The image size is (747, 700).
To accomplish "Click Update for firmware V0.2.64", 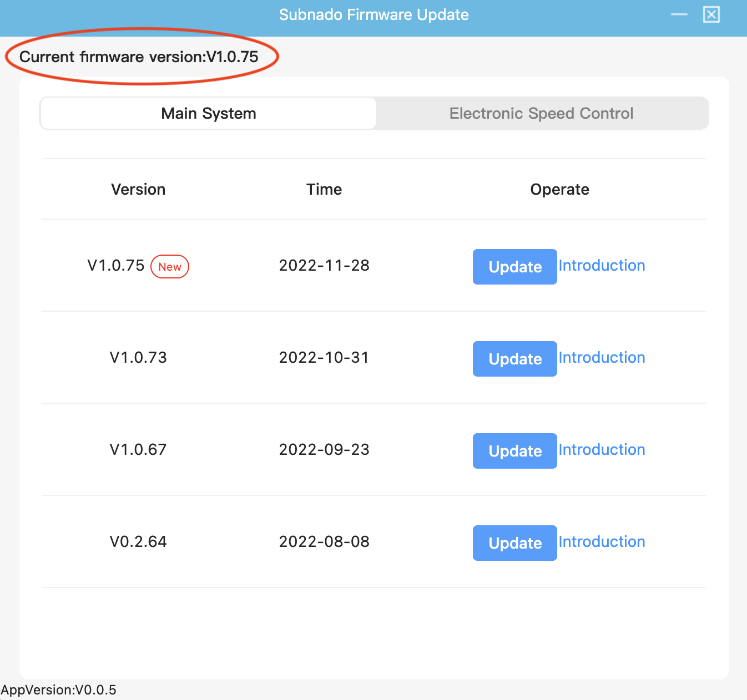I will 514,543.
